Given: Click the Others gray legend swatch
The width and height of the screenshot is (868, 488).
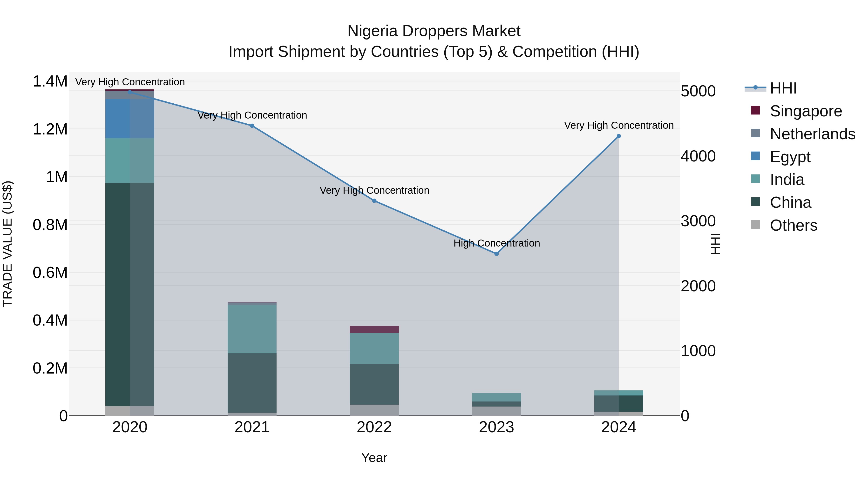Looking at the screenshot, I should click(x=755, y=224).
